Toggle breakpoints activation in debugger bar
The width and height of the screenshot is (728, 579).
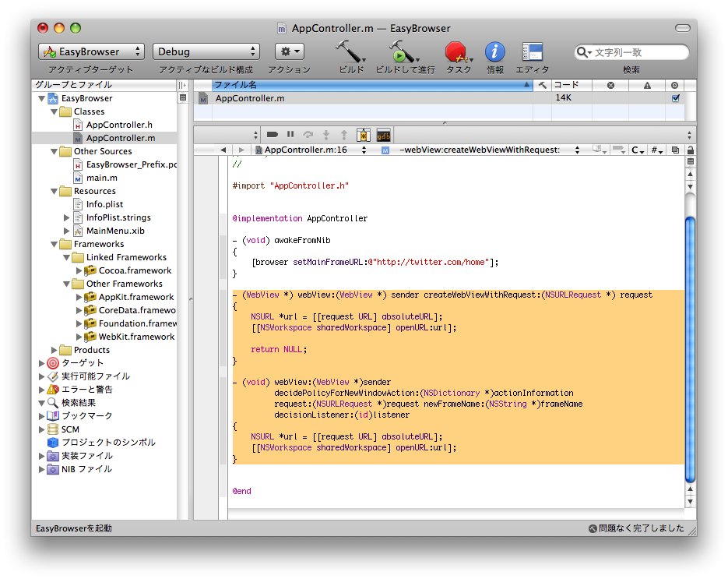tap(273, 135)
